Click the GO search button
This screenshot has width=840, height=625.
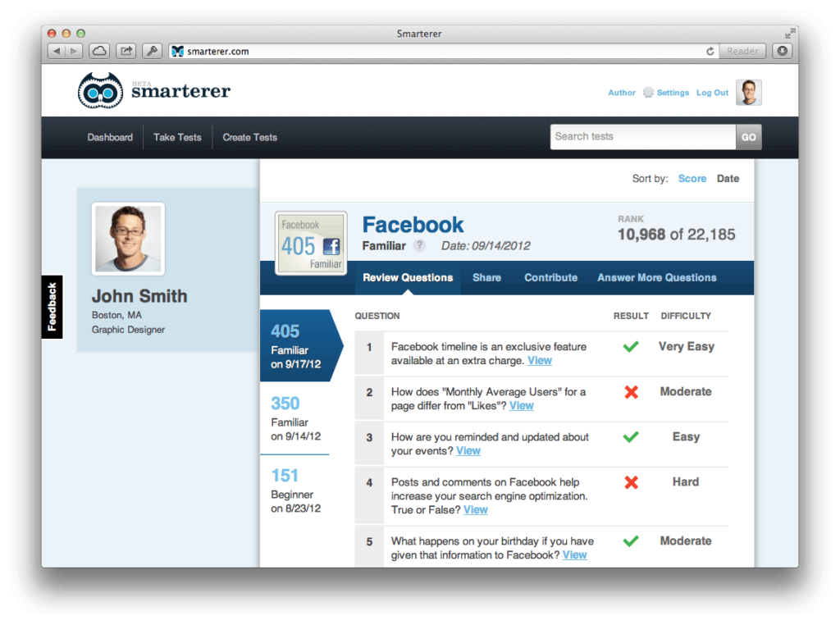click(748, 137)
